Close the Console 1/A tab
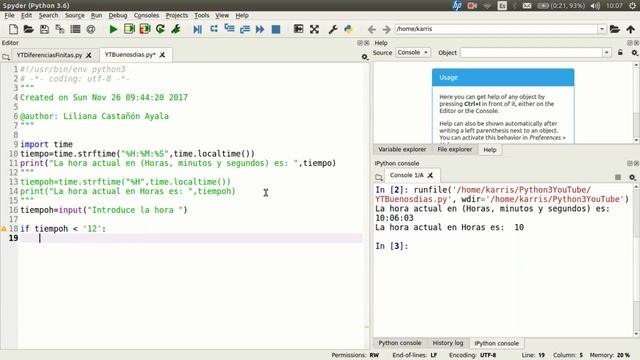640x360 pixels. click(430, 175)
